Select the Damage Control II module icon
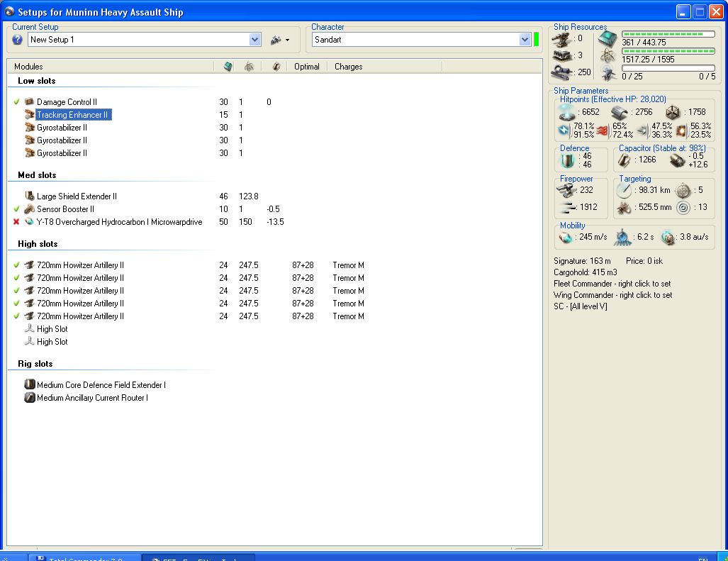This screenshot has width=728, height=561. (x=29, y=101)
